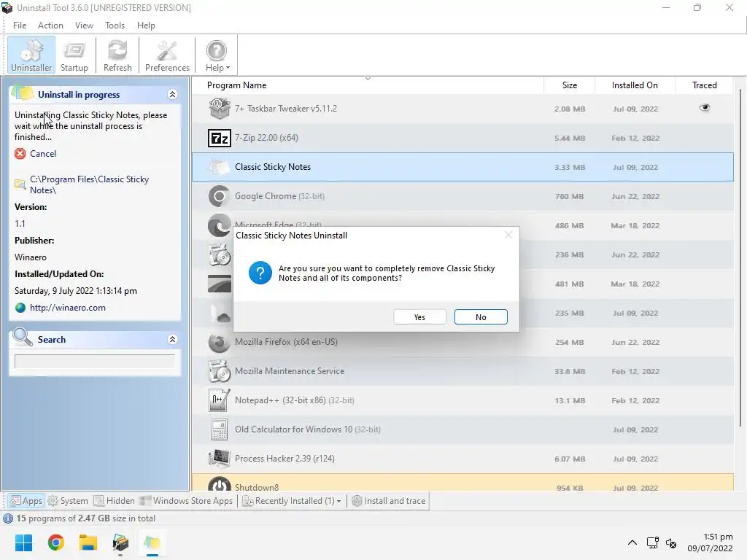Open the Windows Start menu
Viewport: 747px width, 560px height.
click(23, 542)
